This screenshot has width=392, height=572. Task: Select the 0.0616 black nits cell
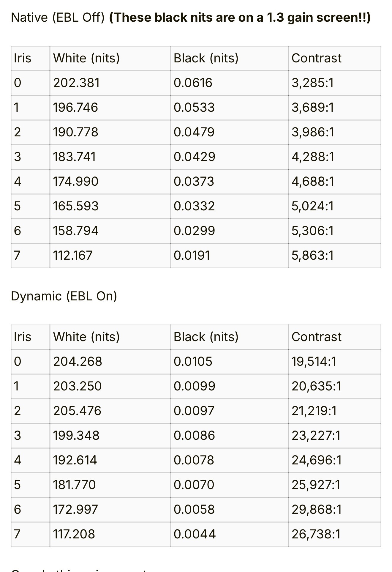(x=193, y=83)
